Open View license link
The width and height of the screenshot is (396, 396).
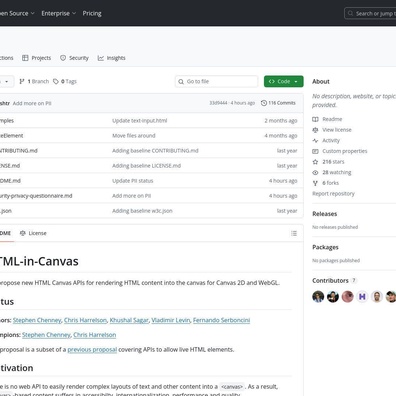pyautogui.click(x=337, y=130)
